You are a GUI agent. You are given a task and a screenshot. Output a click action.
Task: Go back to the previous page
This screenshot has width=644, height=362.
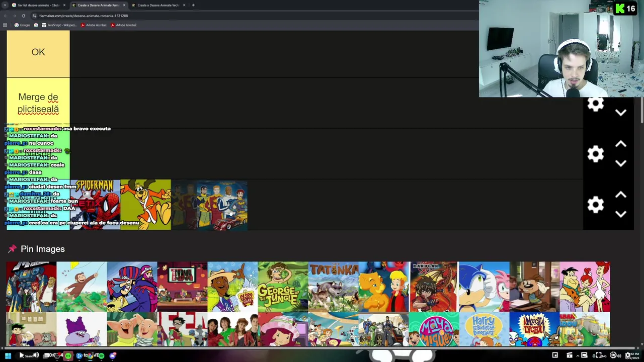coord(5,16)
